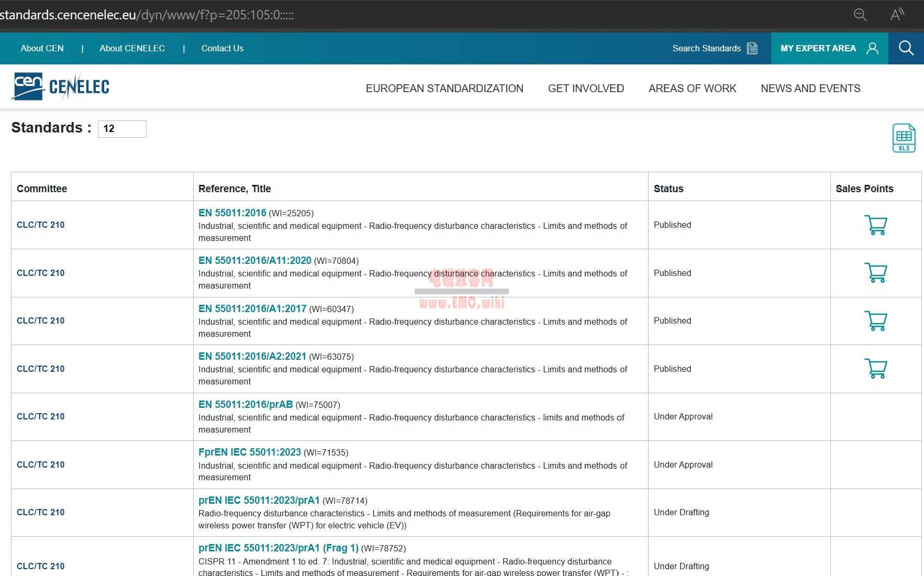Click CLC/TC 210 in the A2:2021 row
This screenshot has height=576, width=924.
(x=41, y=369)
